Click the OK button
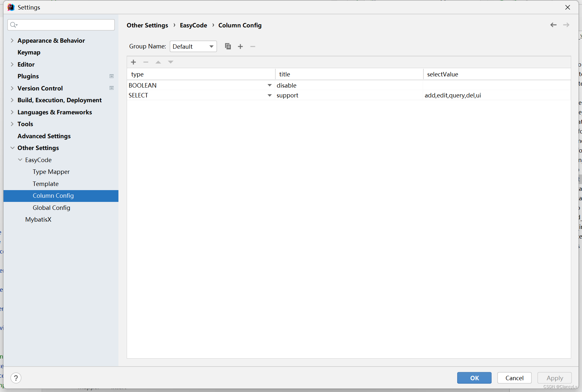The width and height of the screenshot is (582, 392). [474, 378]
